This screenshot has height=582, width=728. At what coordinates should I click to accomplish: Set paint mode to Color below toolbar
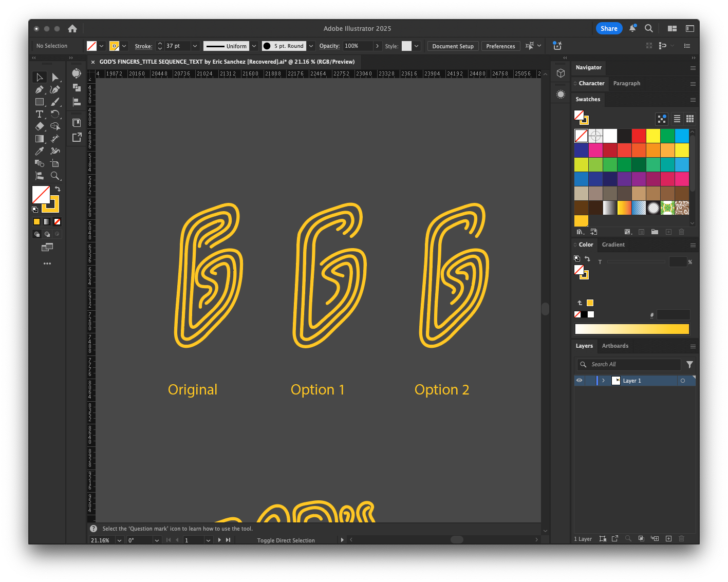(36, 222)
